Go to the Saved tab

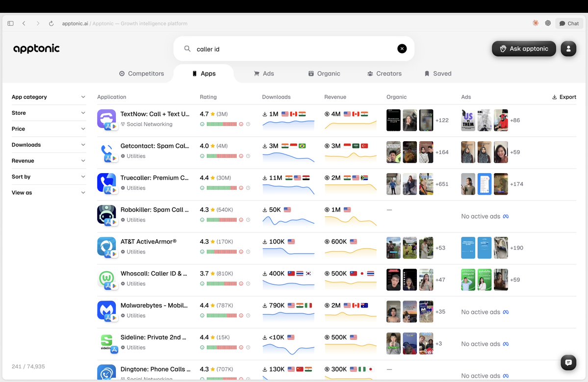(438, 74)
